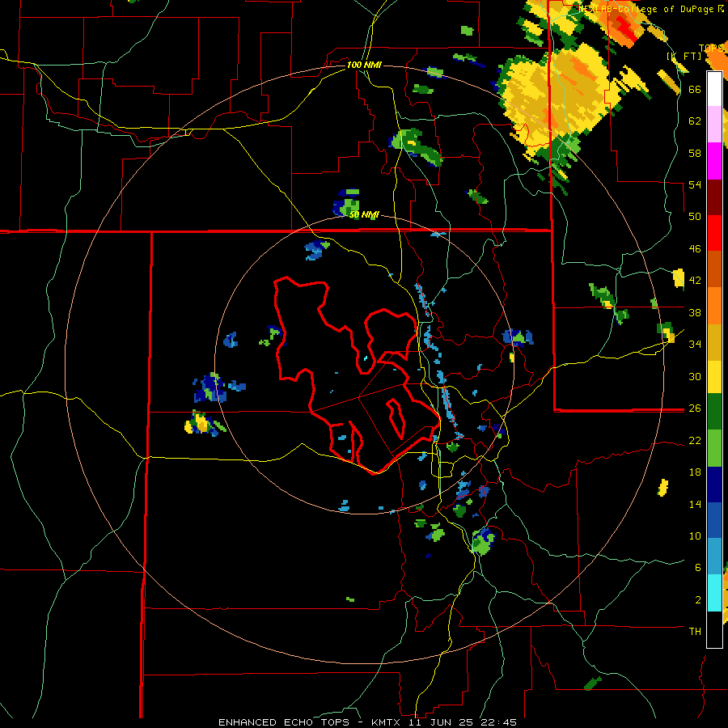Click the legend value '38'
728x728 pixels.
click(695, 312)
